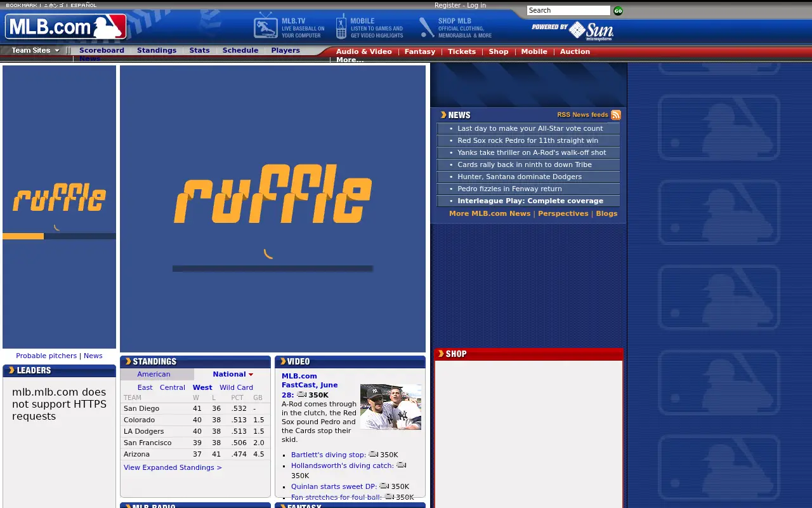Image resolution: width=812 pixels, height=508 pixels.
Task: Open RSS News feeds text link
Action: tap(582, 115)
